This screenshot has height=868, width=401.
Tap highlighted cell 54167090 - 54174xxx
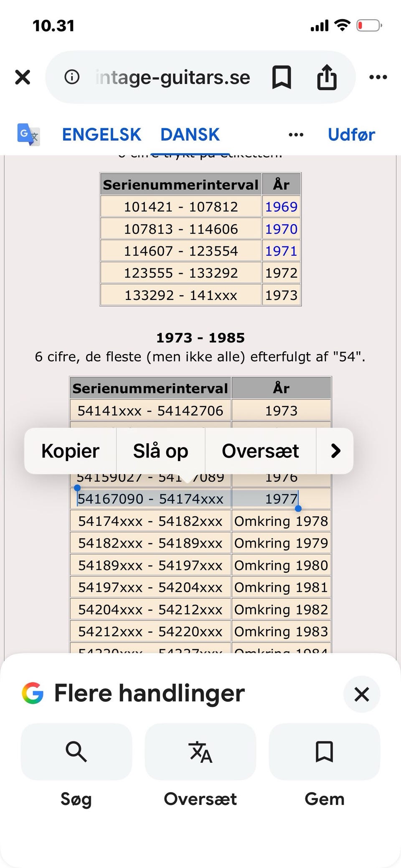click(x=150, y=499)
